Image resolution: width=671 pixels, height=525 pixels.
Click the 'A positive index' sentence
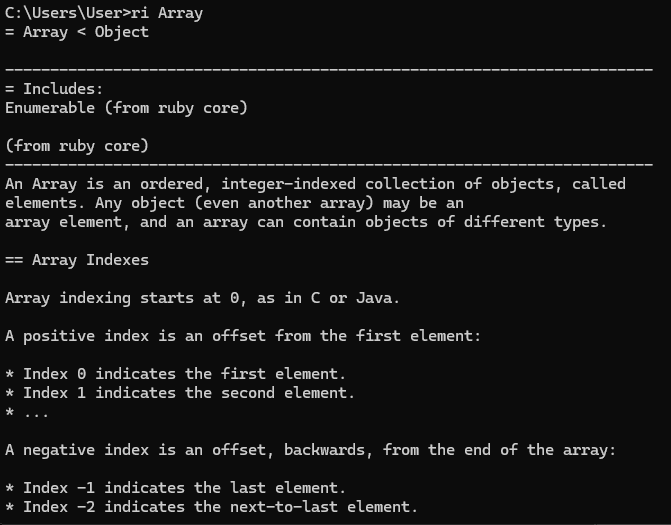coord(243,336)
